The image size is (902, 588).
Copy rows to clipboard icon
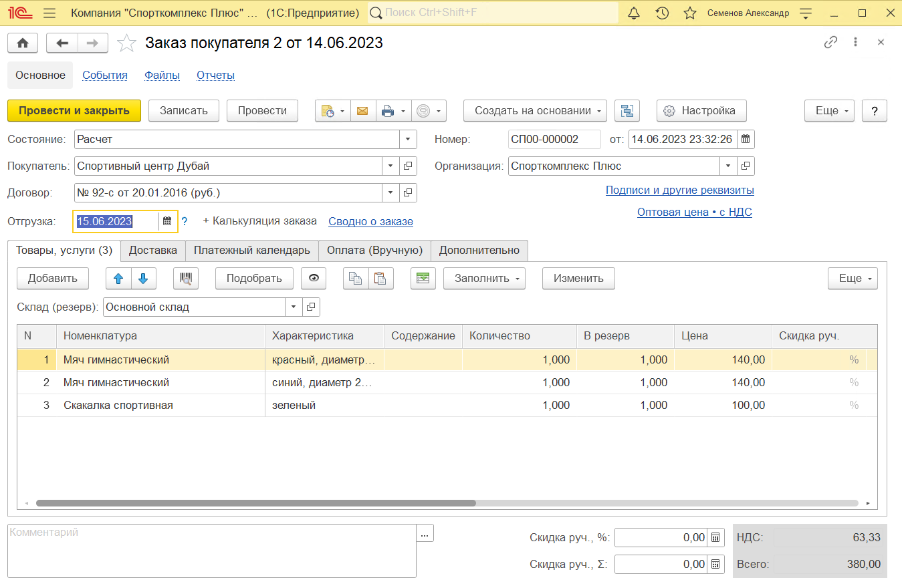click(x=356, y=279)
